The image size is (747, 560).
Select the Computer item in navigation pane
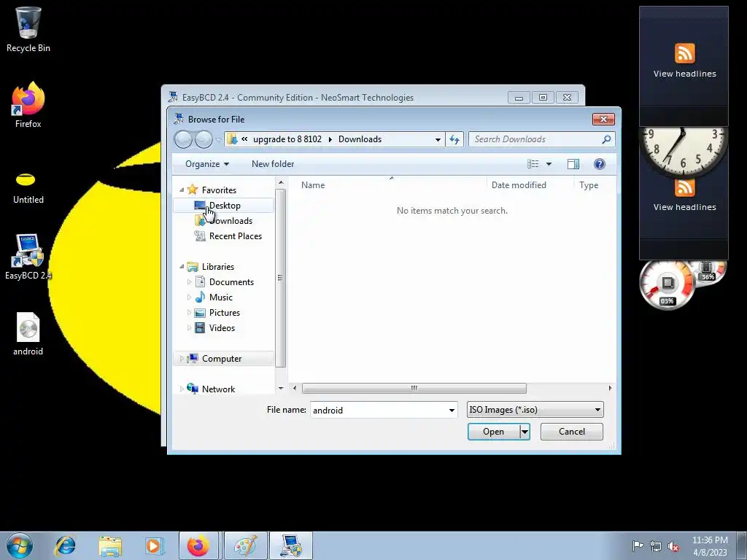tap(222, 359)
